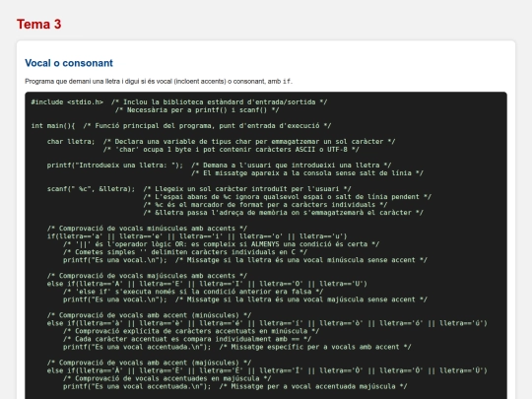Click the comment "'else if' s'executa només si"
532x399 pixels.
[193, 292]
